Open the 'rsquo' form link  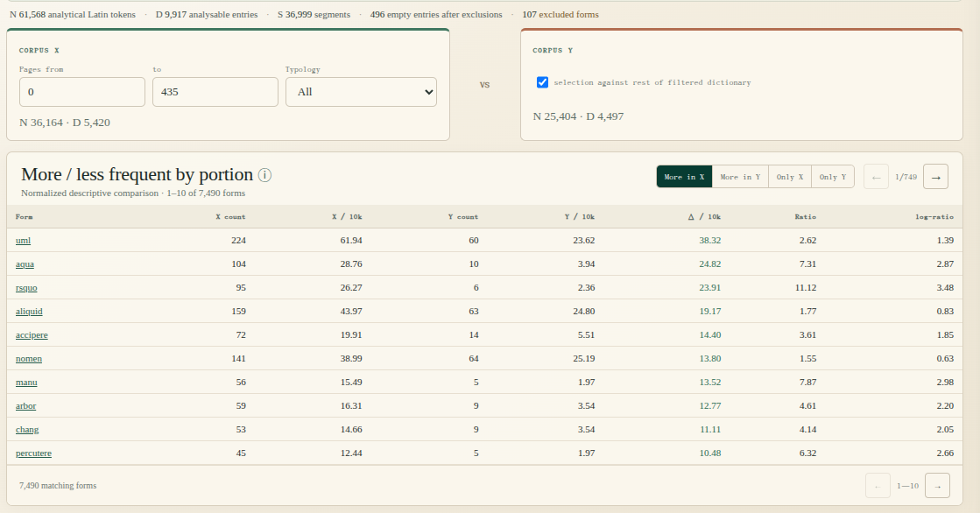[x=26, y=288]
